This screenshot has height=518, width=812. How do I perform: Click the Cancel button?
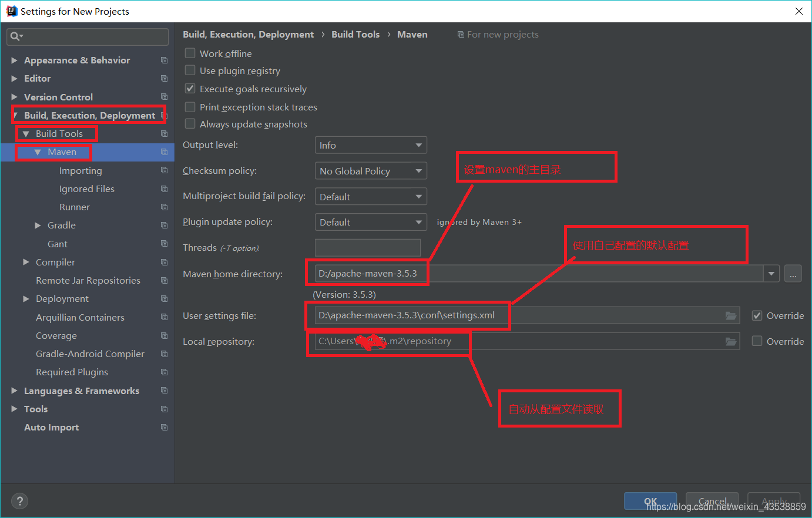click(712, 501)
